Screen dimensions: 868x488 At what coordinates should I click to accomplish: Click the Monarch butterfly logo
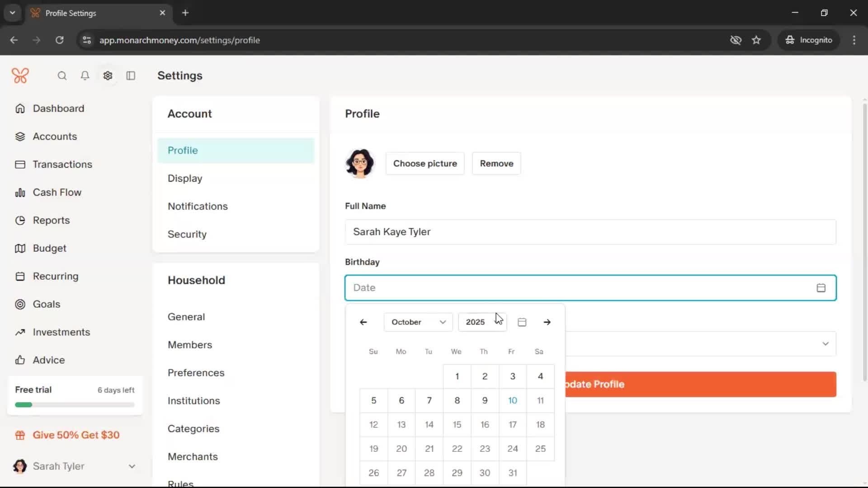click(20, 75)
